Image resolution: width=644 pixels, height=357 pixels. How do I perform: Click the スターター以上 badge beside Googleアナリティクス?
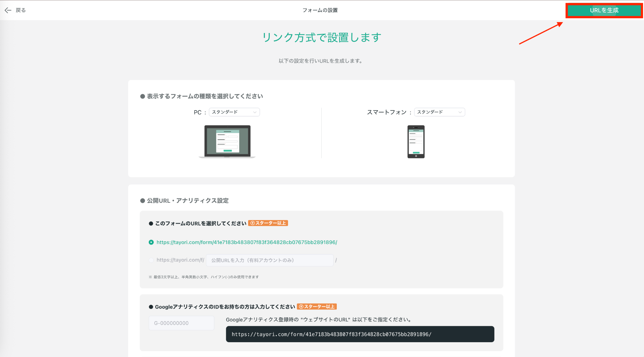[317, 307]
